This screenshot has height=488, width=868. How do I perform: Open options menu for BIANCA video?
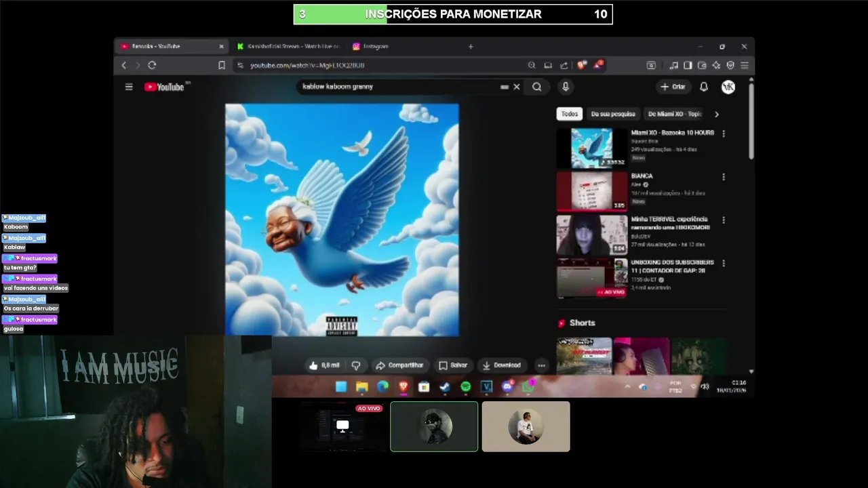[x=724, y=177]
